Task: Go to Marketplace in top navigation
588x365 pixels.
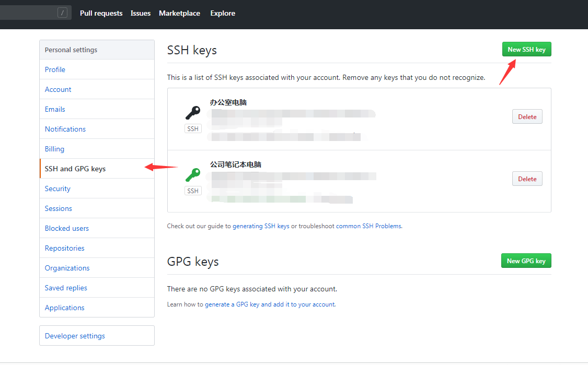Action: (180, 13)
